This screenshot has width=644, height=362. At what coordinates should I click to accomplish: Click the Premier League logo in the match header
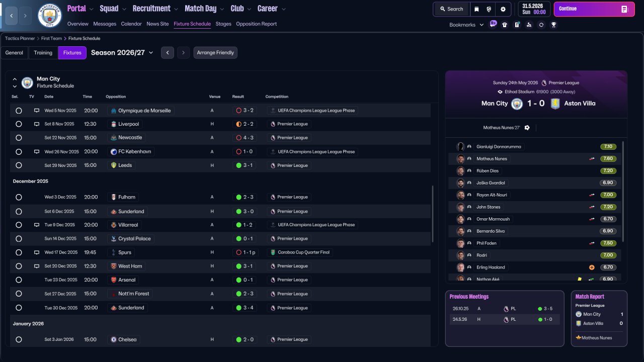[x=544, y=83]
